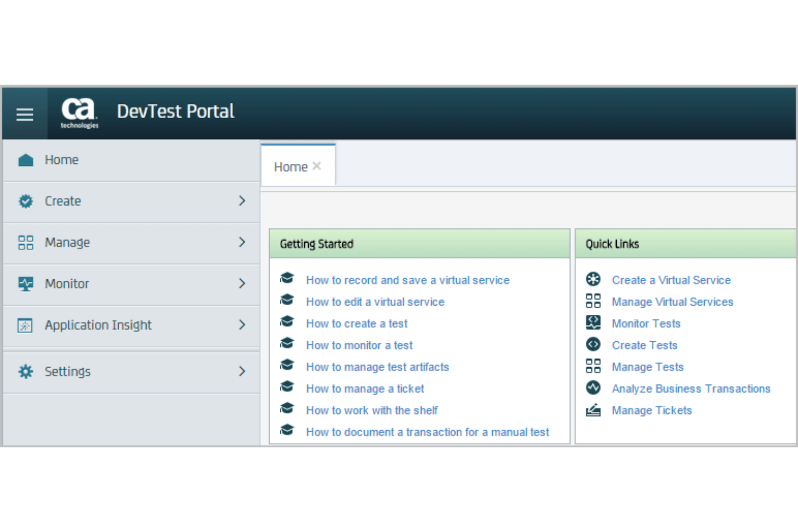
Task: Click the Quick Links panel header
Action: (686, 244)
